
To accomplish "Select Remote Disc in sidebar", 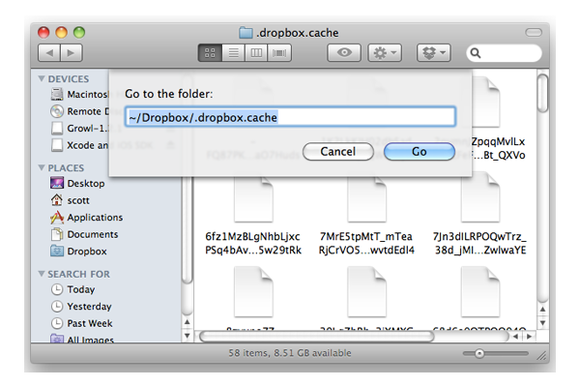I will click(79, 111).
